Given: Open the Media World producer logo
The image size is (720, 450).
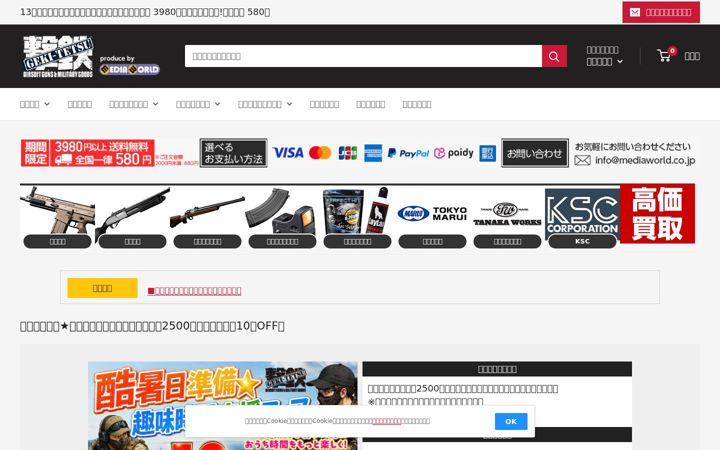Looking at the screenshot, I should pos(129,69).
